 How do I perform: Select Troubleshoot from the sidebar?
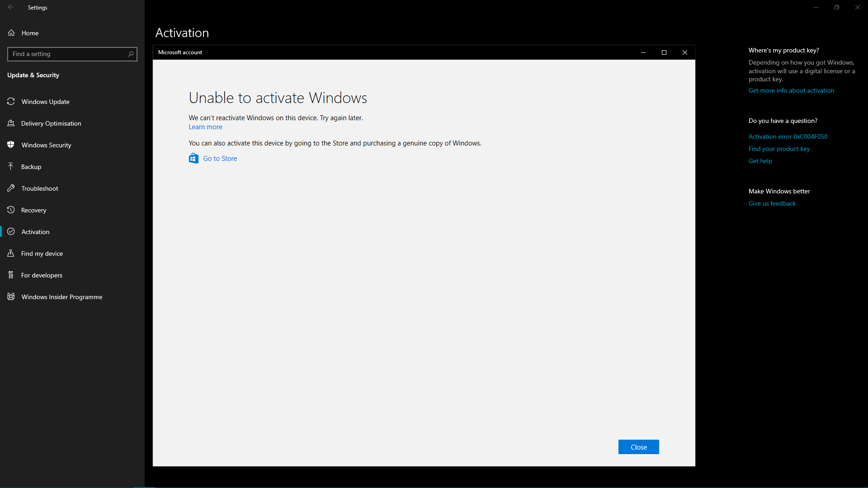tap(72, 188)
